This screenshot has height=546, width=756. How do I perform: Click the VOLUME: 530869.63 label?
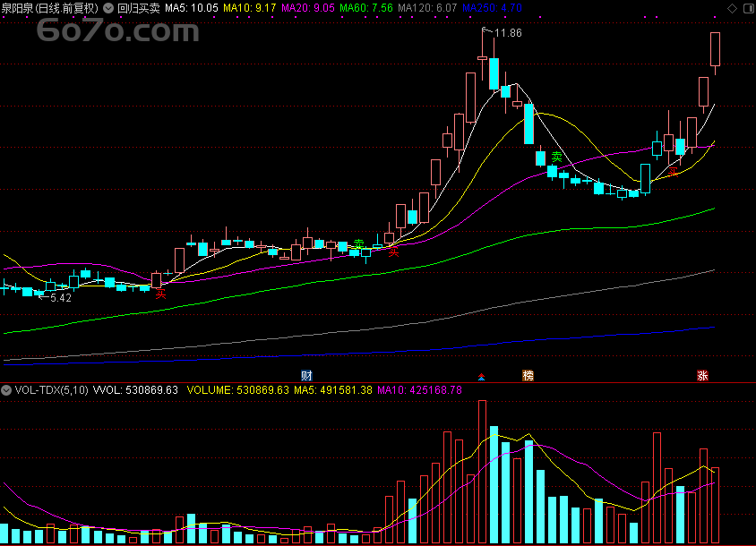click(237, 390)
